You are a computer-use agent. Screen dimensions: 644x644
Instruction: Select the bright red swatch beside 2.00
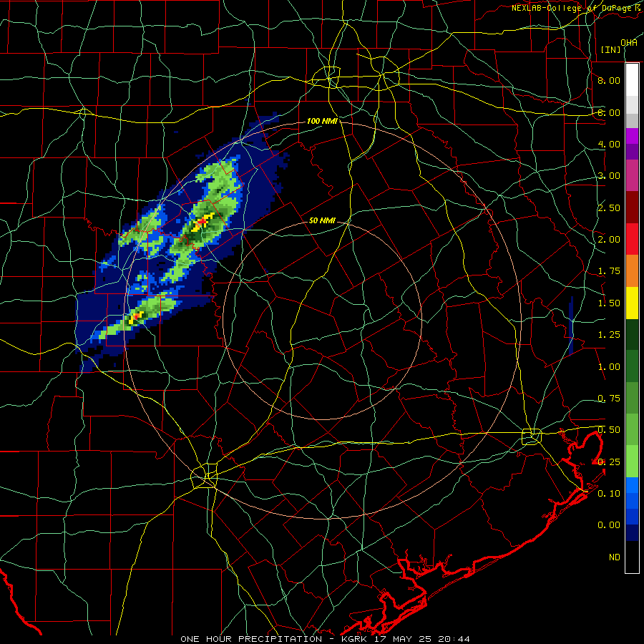coord(632,239)
